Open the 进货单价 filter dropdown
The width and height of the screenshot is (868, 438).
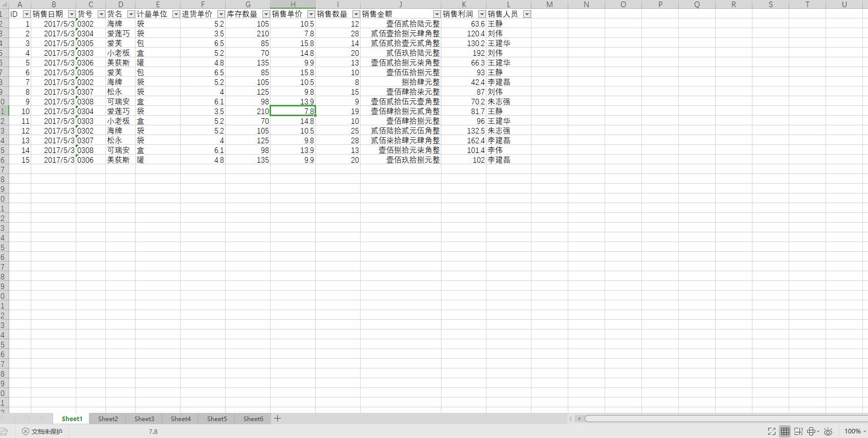click(221, 14)
